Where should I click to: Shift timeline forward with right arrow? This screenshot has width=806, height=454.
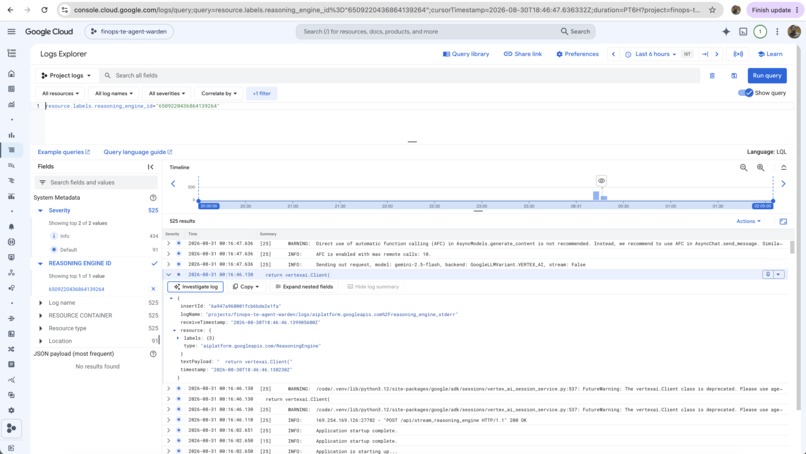click(783, 184)
